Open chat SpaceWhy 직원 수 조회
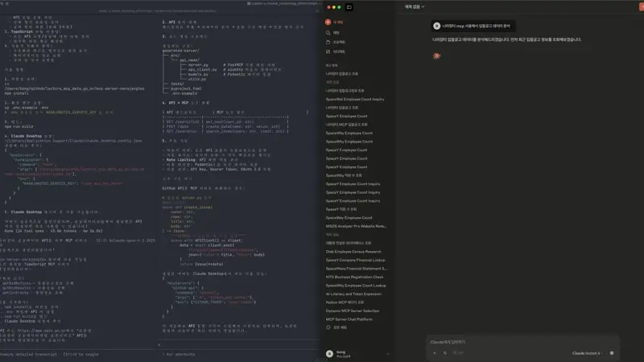Viewport: 644px width, 362px height. [344, 175]
